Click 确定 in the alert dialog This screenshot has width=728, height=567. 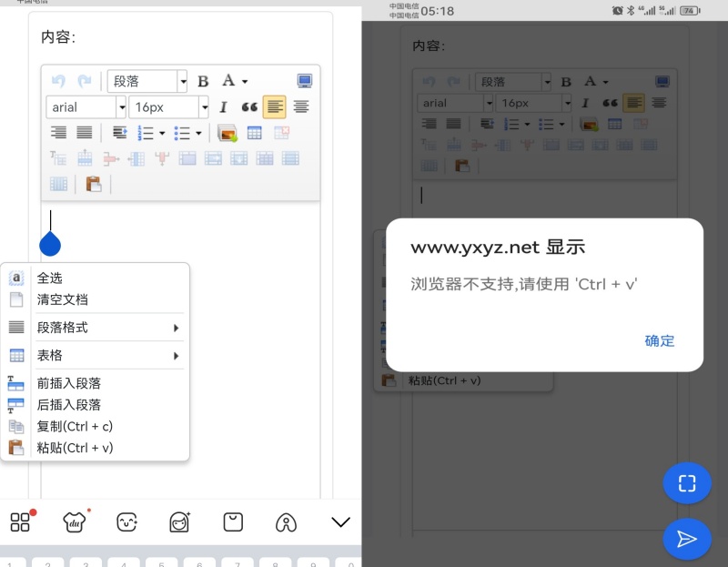coord(659,341)
